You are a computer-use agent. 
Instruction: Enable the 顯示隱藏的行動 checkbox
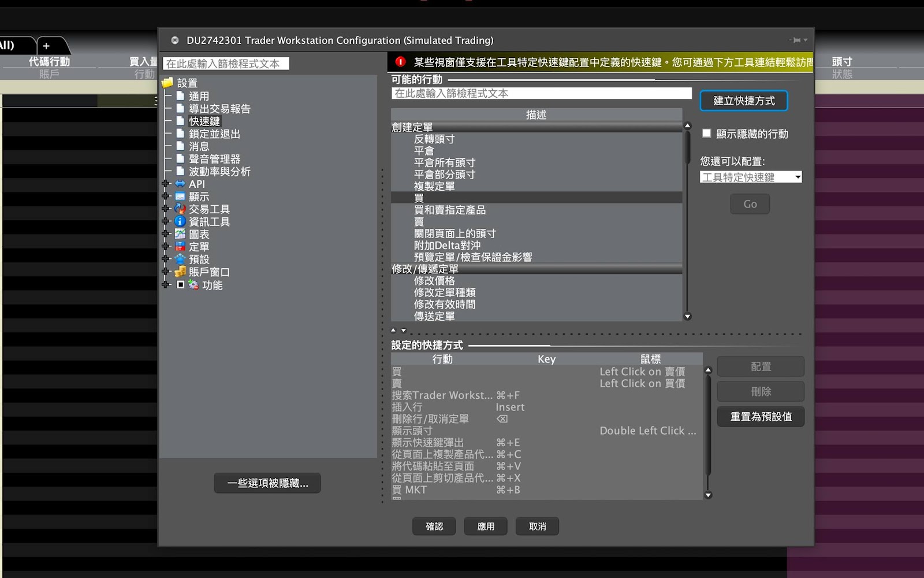pos(706,133)
